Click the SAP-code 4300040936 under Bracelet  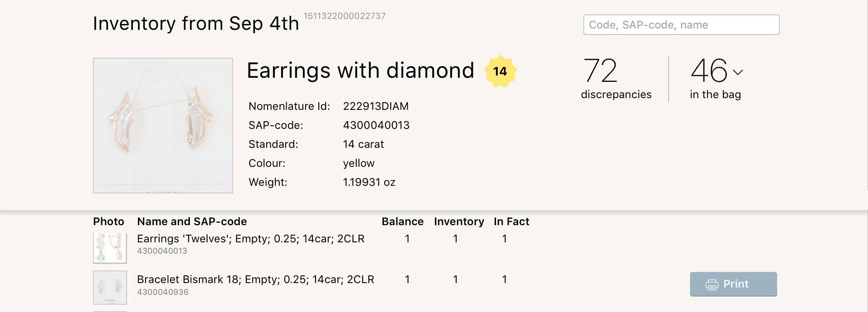pyautogui.click(x=163, y=292)
